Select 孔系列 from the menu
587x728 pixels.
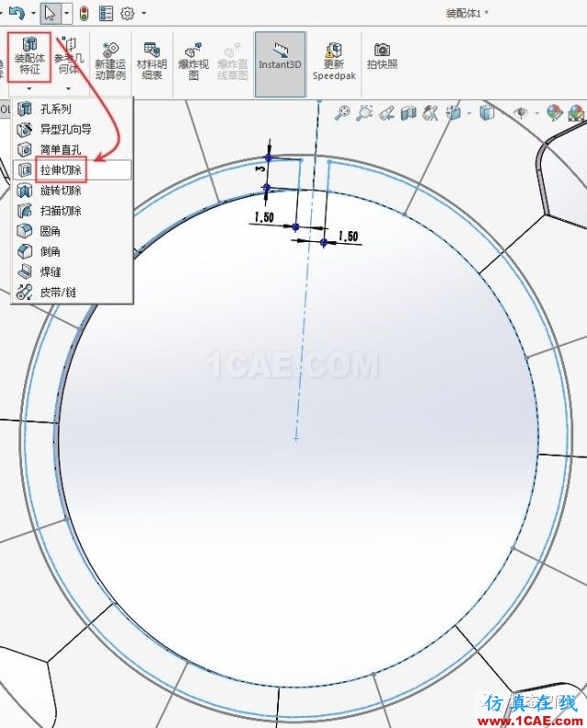click(x=72, y=109)
